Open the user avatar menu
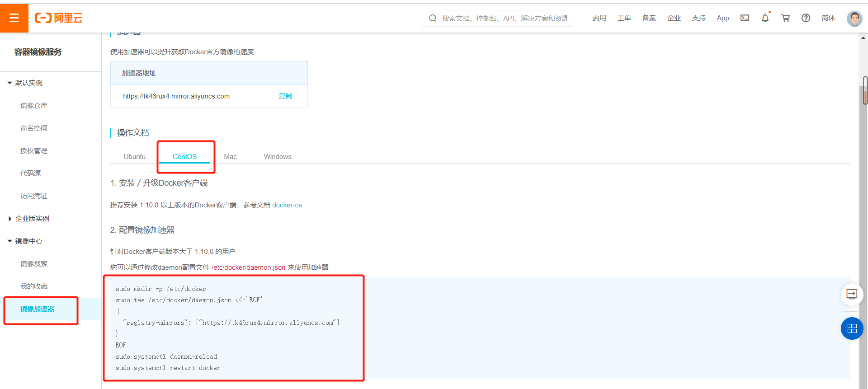Viewport: 868px width, 389px height. coord(854,19)
